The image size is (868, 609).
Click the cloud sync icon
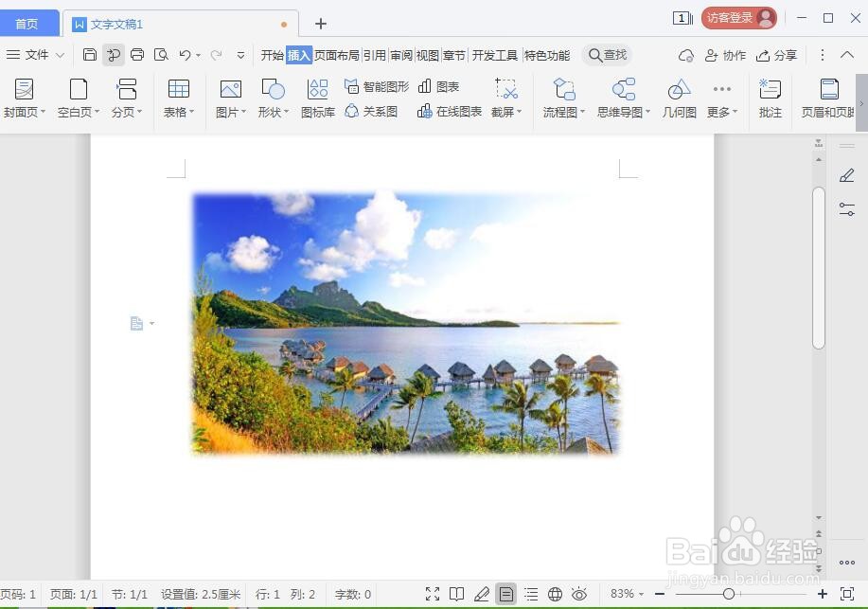686,56
